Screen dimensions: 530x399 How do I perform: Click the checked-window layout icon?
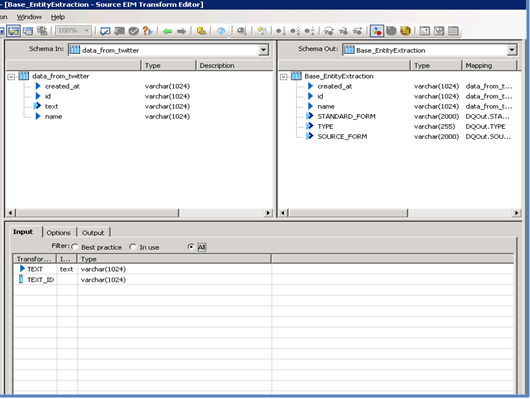point(439,31)
